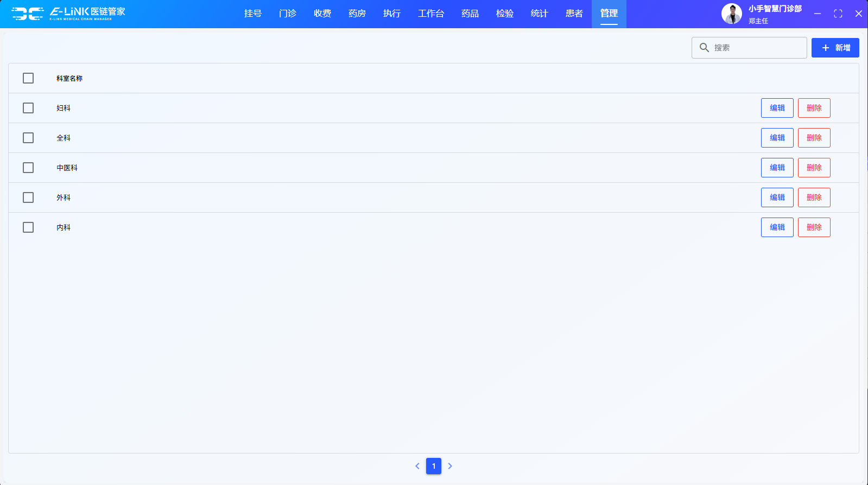Open the 挂号 menu tab
Screen dimensions: 868x485
pyautogui.click(x=253, y=14)
